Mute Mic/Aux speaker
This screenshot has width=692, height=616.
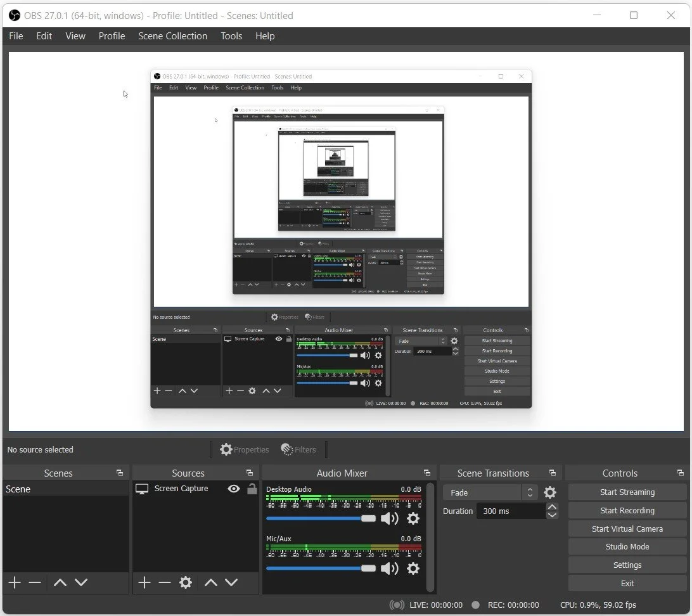(x=390, y=568)
